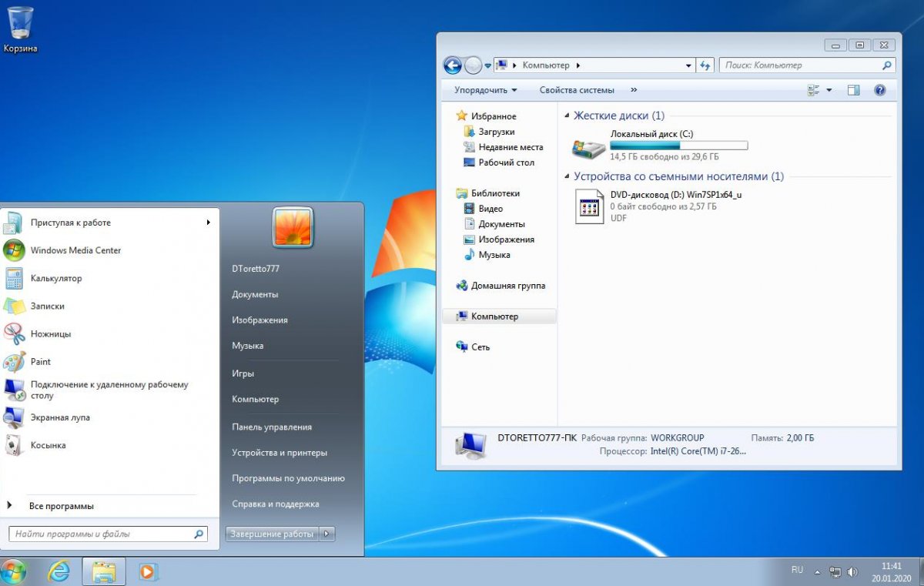
Task: Click the Start menu search field
Action: click(109, 534)
